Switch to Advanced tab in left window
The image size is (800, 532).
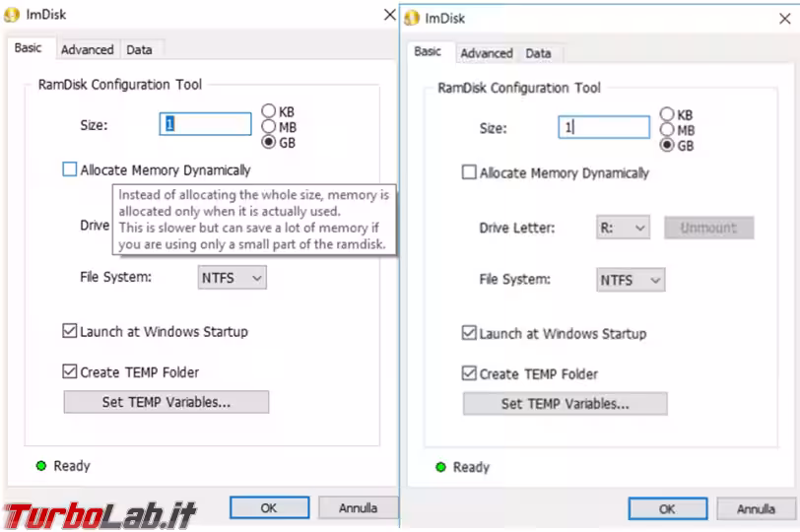(88, 49)
